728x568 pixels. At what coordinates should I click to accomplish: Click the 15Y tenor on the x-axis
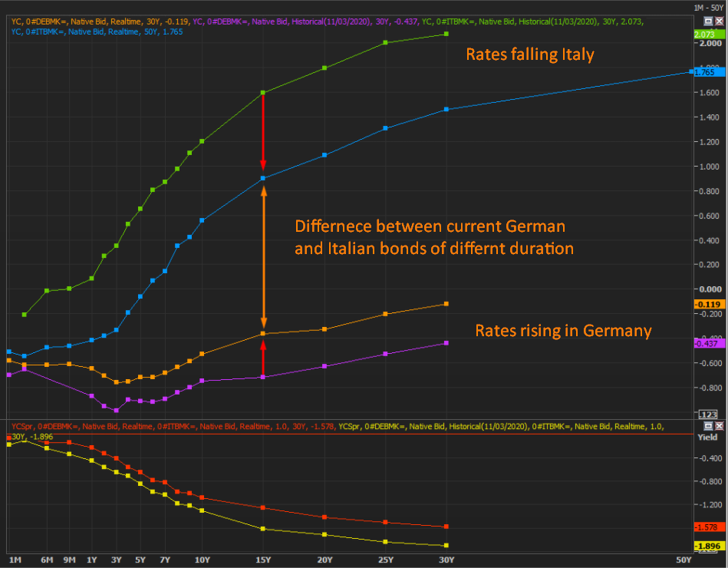(x=263, y=560)
